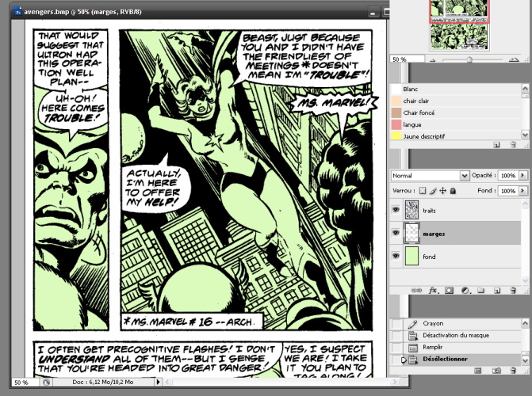Screen dimensions: 532x396
Task: Click the Navigator zoom slider handle
Action: [469, 59]
